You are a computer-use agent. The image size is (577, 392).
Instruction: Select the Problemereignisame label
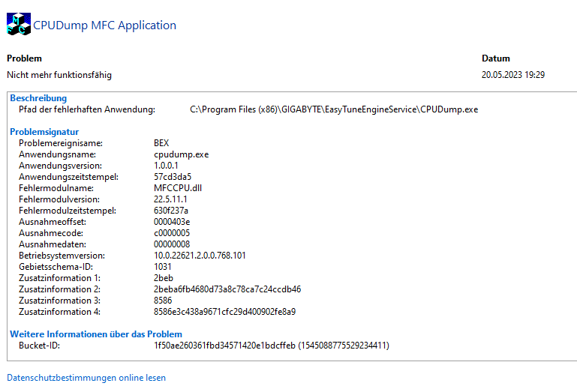click(x=61, y=143)
